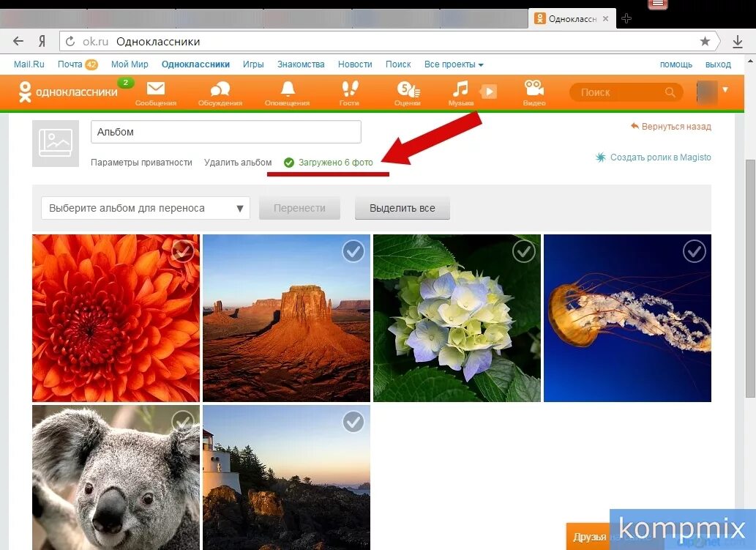Image resolution: width=756 pixels, height=550 pixels.
Task: Open Mail.Ru portal link
Action: click(29, 64)
